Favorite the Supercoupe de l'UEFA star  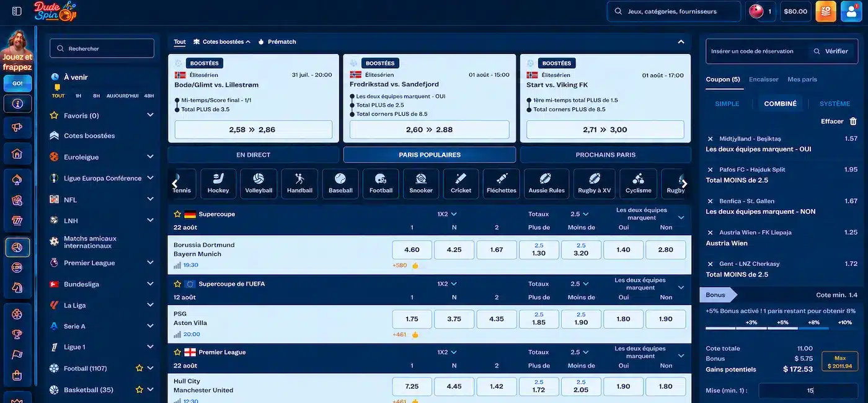tap(177, 284)
